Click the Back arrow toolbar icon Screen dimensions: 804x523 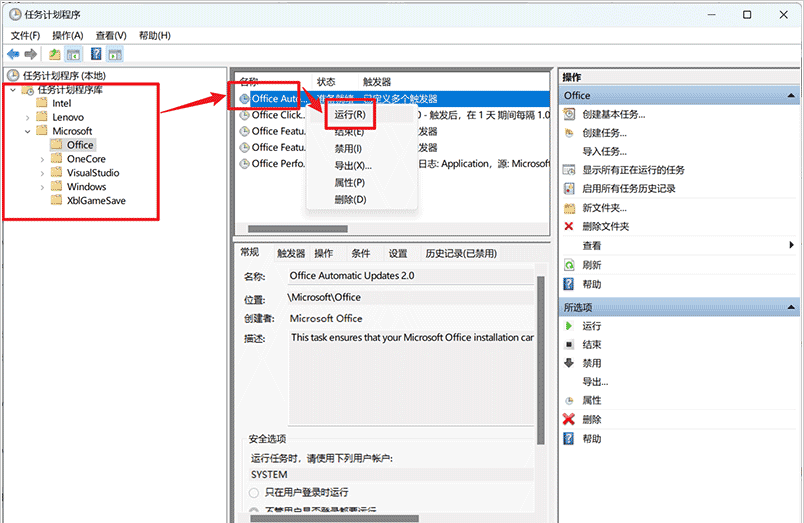pos(13,54)
